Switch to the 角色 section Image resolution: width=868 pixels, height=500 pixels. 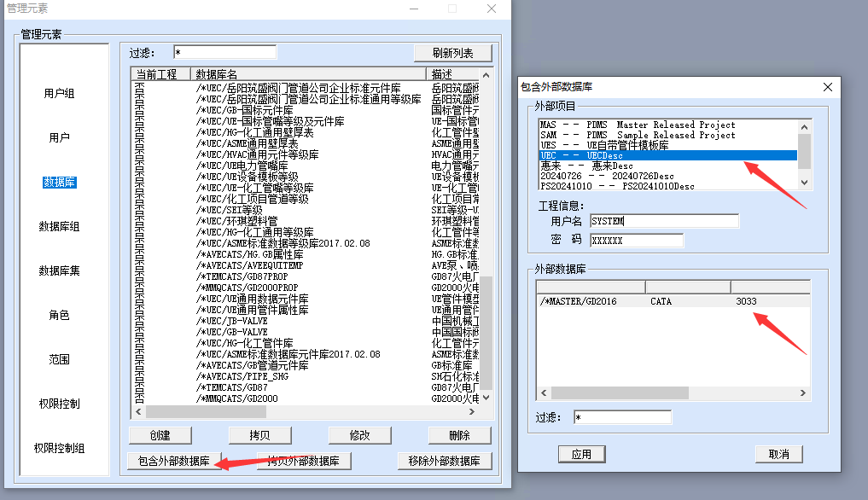(x=59, y=315)
